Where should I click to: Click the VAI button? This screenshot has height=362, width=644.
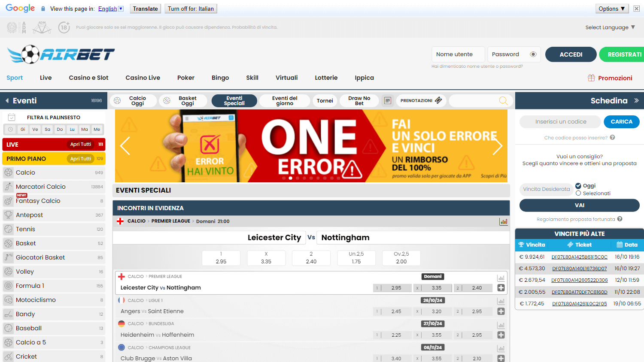point(580,205)
